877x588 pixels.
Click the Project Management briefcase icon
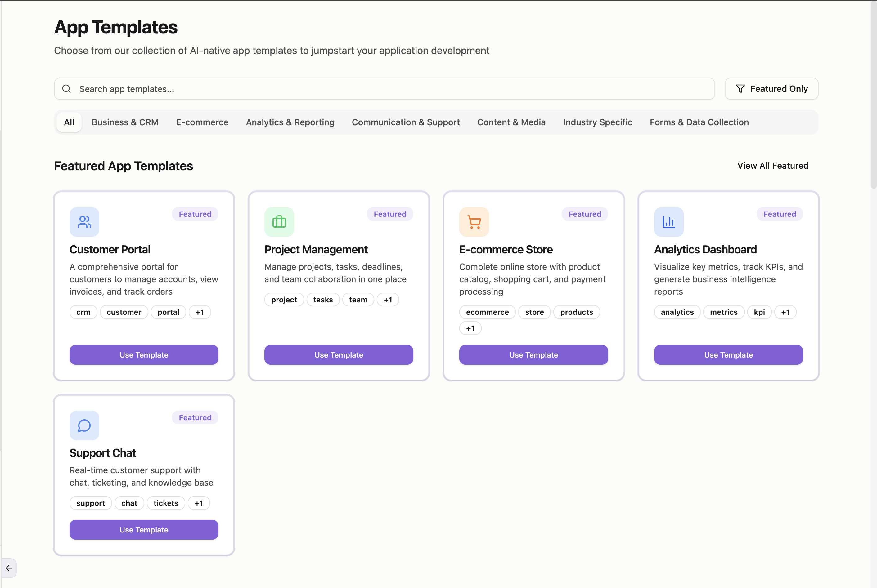(279, 222)
